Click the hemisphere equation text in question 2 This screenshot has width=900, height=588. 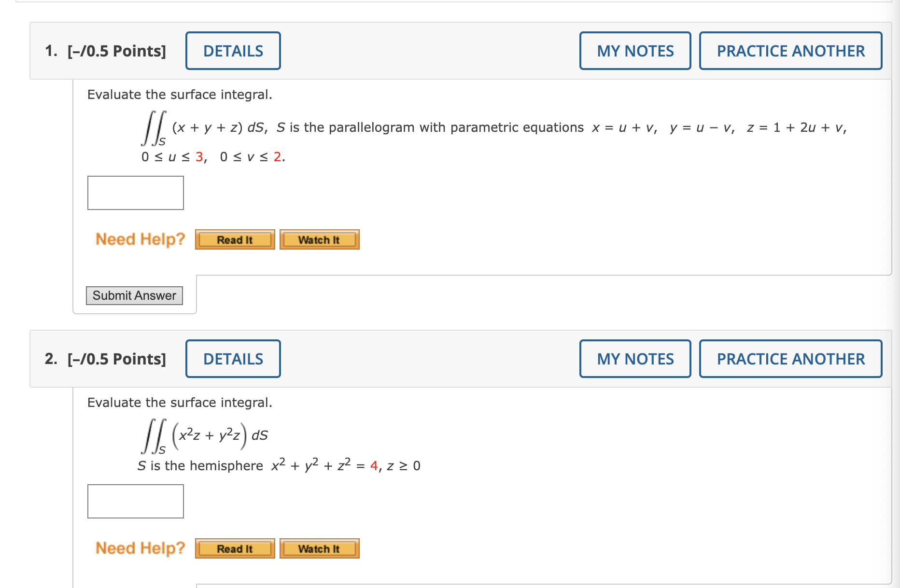click(346, 465)
